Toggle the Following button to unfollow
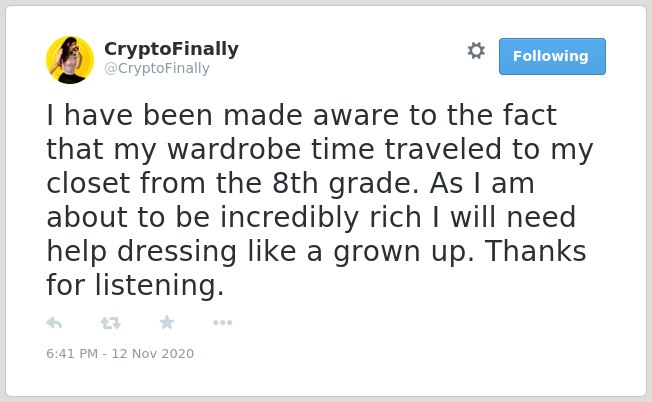Viewport: 652px width, 402px height. (x=552, y=57)
